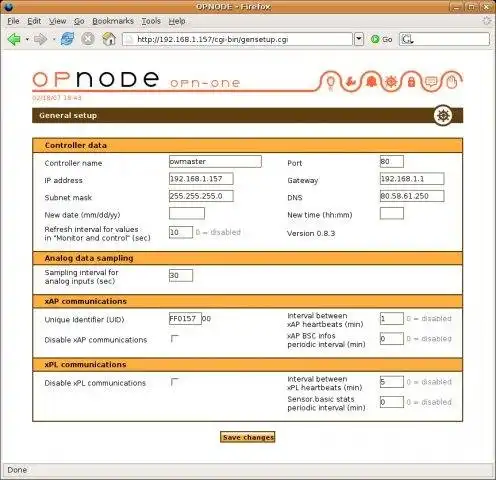Open the Home page icon

click(x=109, y=39)
